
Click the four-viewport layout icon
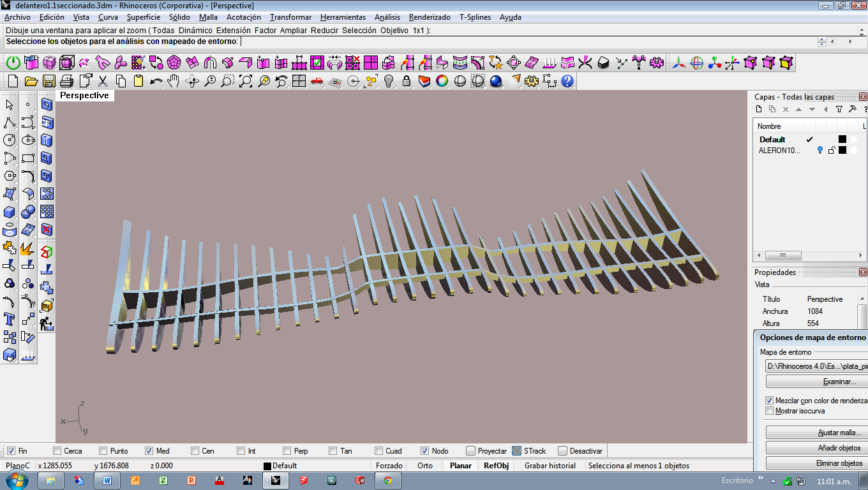(x=299, y=81)
